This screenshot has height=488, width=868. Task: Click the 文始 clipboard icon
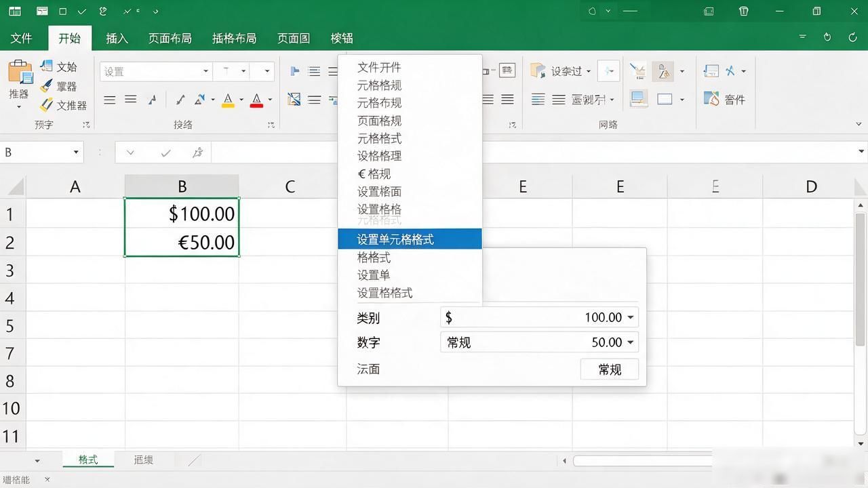[46, 66]
